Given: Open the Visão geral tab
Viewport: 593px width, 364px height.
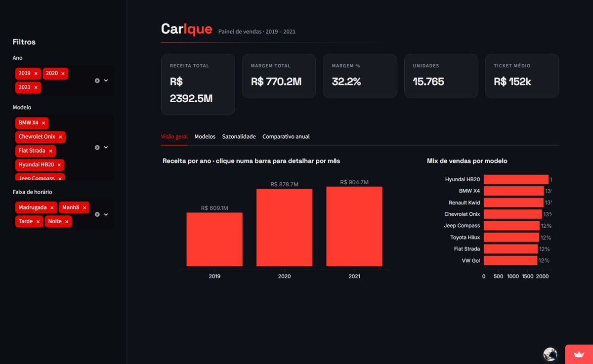Looking at the screenshot, I should point(174,137).
